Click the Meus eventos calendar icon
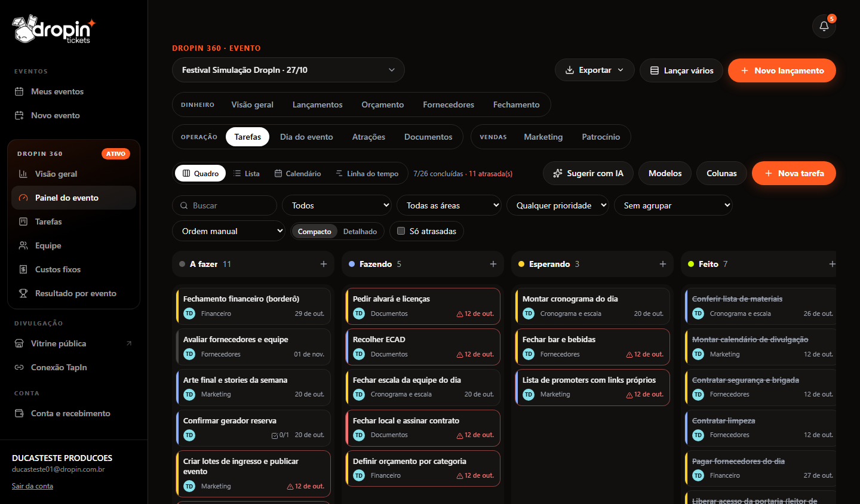The height and width of the screenshot is (504, 860). (19, 91)
